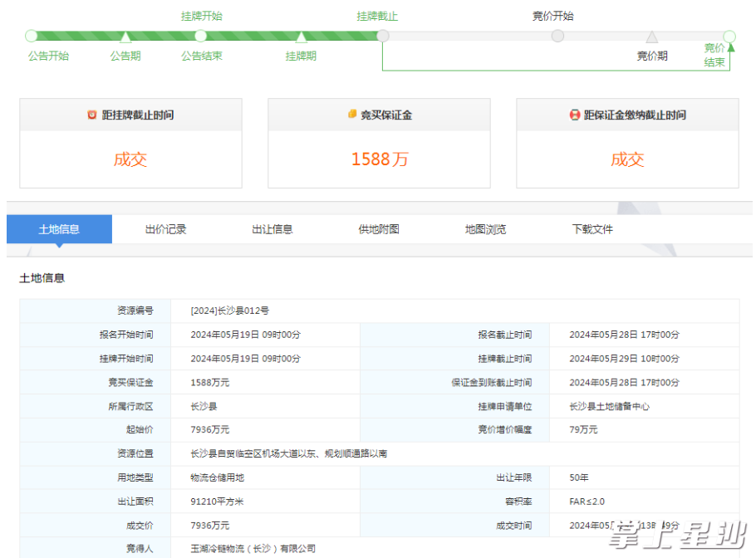The height and width of the screenshot is (558, 756).
Task: Click the 长沙县土地储备中心 cell
Action: 610,407
